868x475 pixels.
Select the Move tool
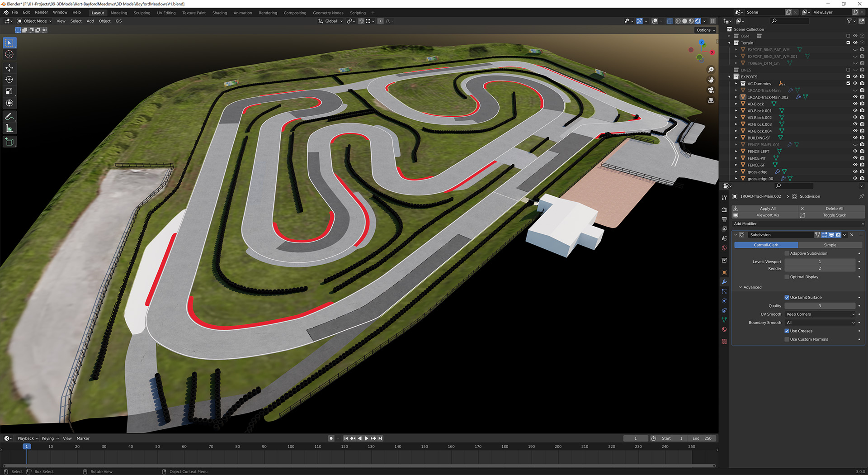pyautogui.click(x=9, y=68)
